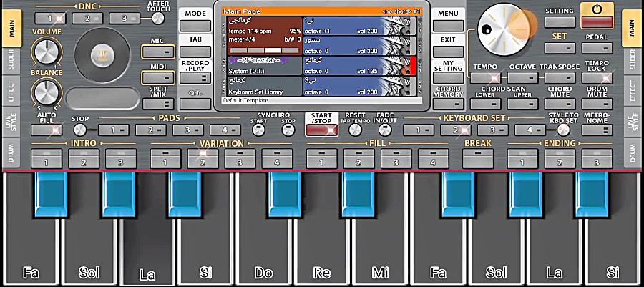Select Variation 2
The height and width of the screenshot is (287, 644).
pyautogui.click(x=203, y=158)
